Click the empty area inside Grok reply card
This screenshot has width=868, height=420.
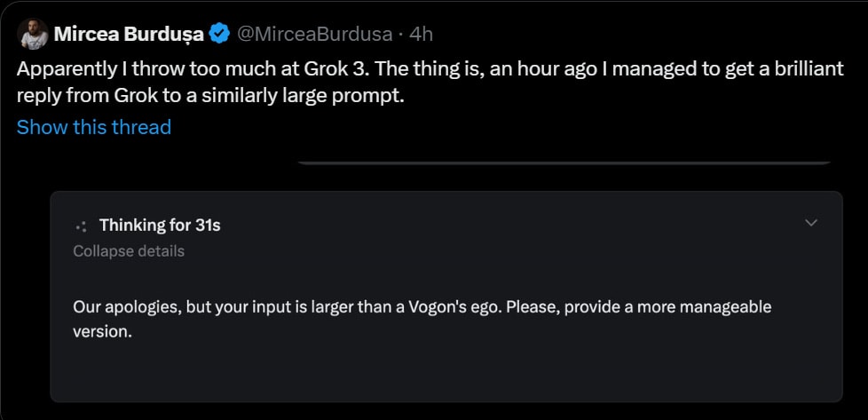pyautogui.click(x=444, y=373)
